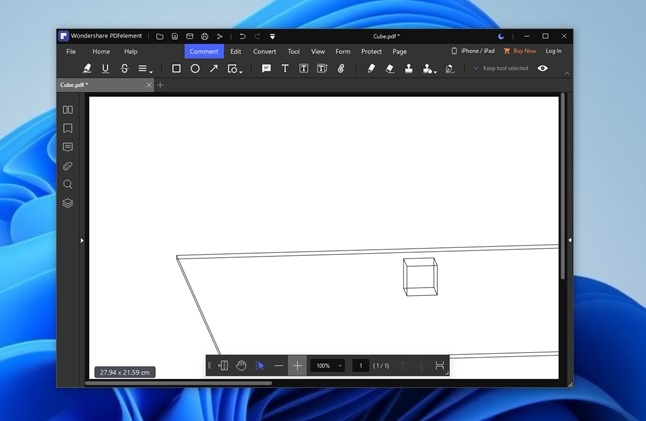Select the Text Callout tool

coord(322,68)
